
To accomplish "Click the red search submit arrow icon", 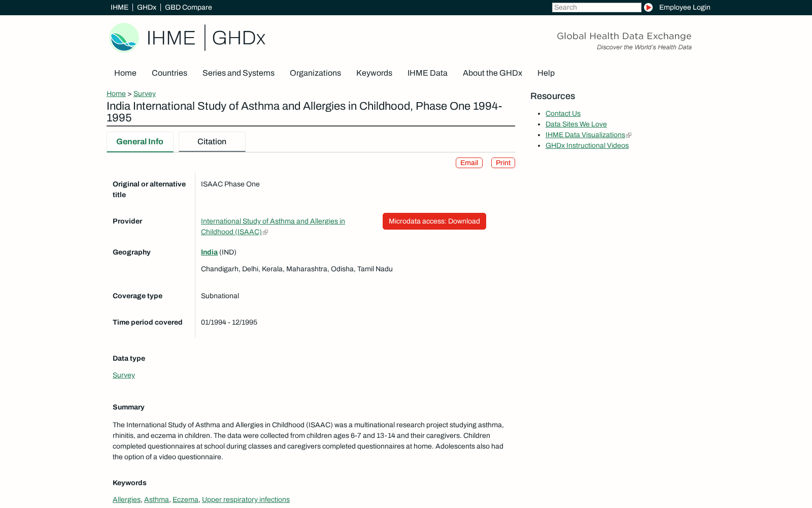I will point(648,7).
